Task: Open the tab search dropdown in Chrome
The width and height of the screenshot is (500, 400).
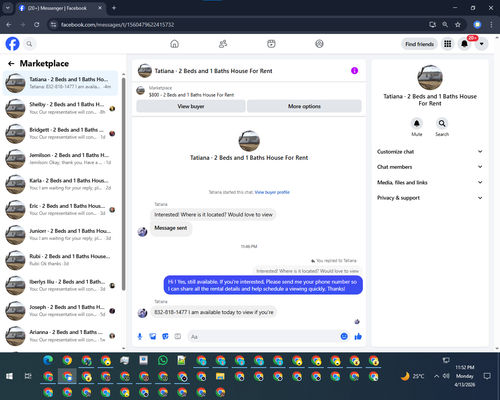Action: click(7, 8)
